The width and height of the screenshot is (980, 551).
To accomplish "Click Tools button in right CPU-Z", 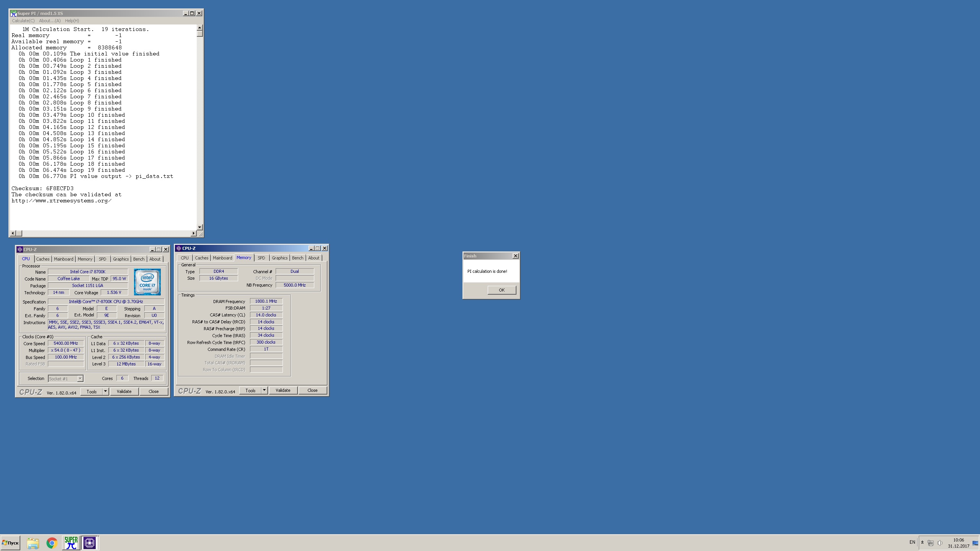I will tap(250, 390).
